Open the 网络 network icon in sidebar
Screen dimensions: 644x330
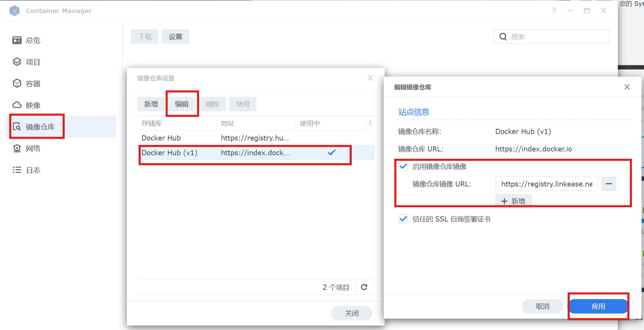point(17,148)
